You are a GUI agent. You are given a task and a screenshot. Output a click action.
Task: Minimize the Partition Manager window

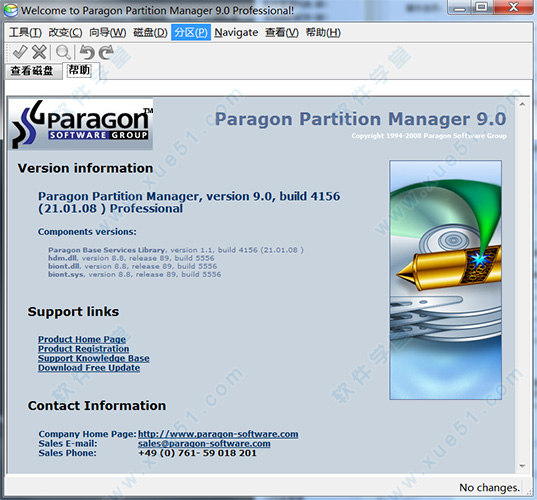click(460, 8)
